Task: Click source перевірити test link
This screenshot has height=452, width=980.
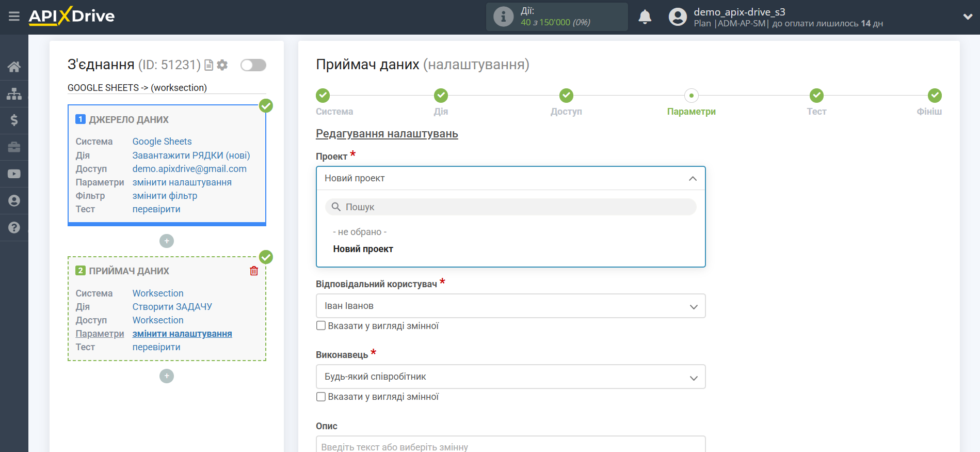Action: (156, 209)
